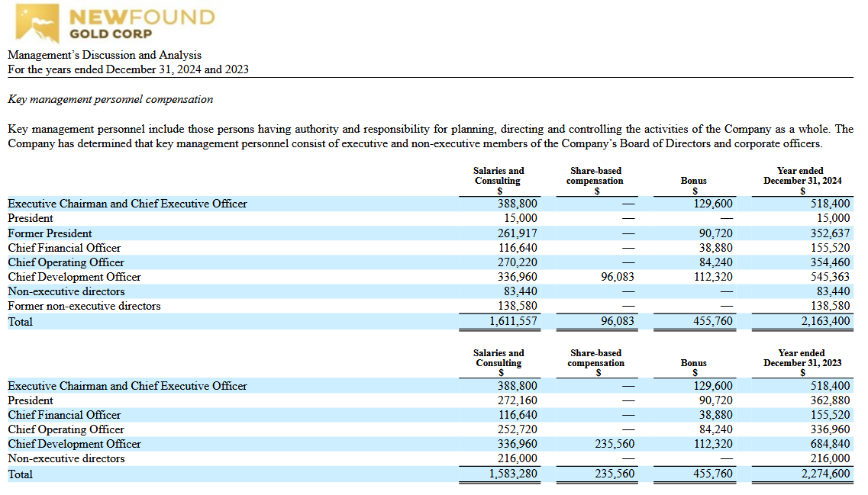The width and height of the screenshot is (868, 495).
Task: Select the Chief Development Officer 2024 total 545,363
Action: [830, 277]
